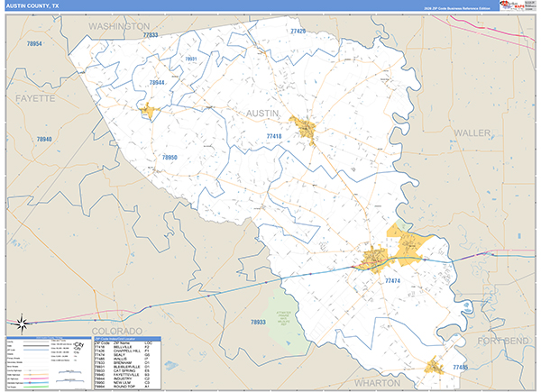
Task: Select ZIP code 78950 label
Action: (170, 157)
